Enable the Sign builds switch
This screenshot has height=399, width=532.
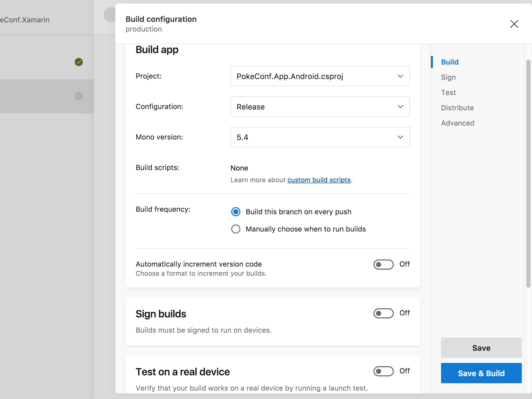[383, 313]
